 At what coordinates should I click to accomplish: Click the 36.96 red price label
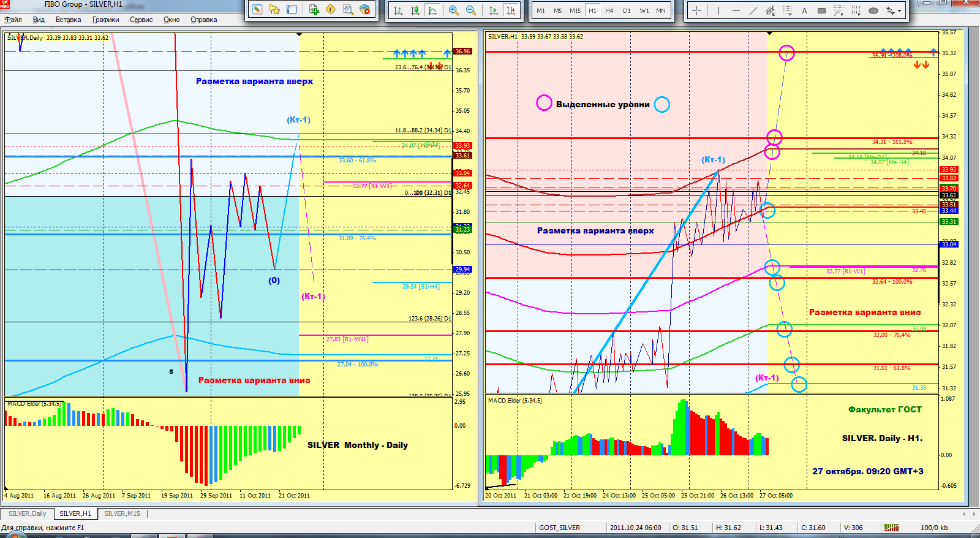click(462, 51)
